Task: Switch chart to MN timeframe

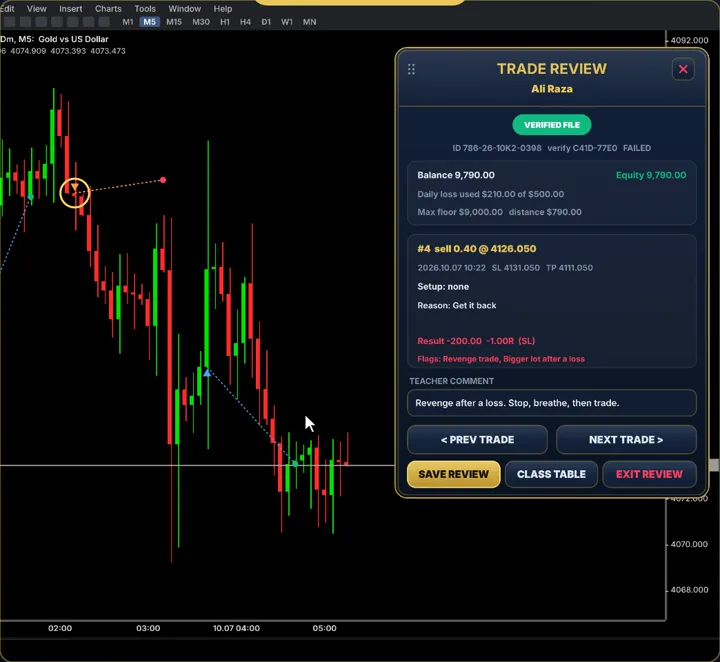Action: point(309,22)
